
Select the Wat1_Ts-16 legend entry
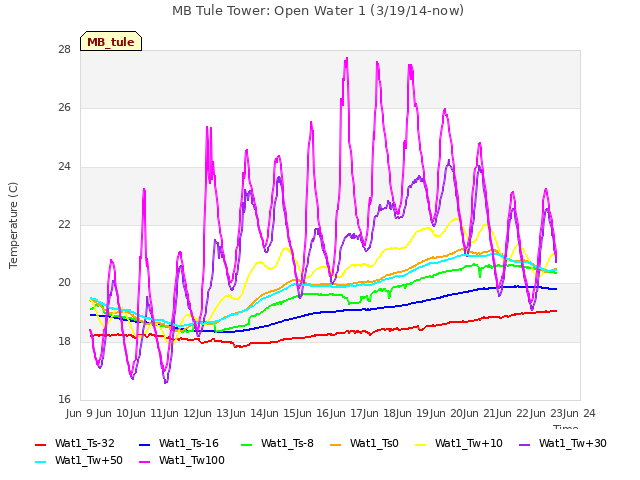click(x=179, y=444)
